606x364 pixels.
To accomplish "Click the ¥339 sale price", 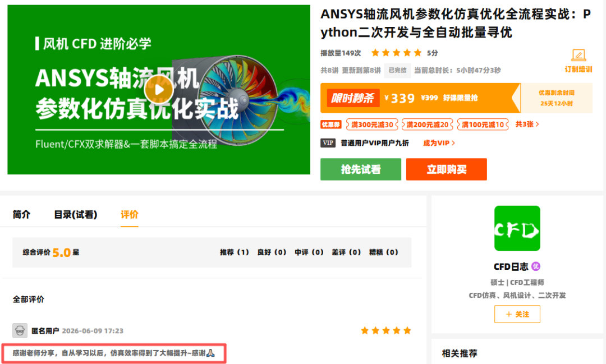I will click(400, 98).
